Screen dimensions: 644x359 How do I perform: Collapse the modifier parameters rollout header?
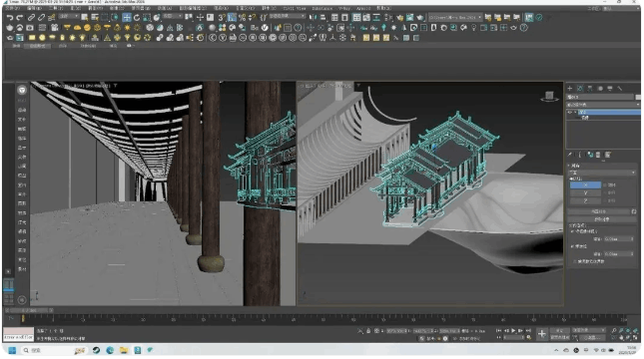[602, 166]
